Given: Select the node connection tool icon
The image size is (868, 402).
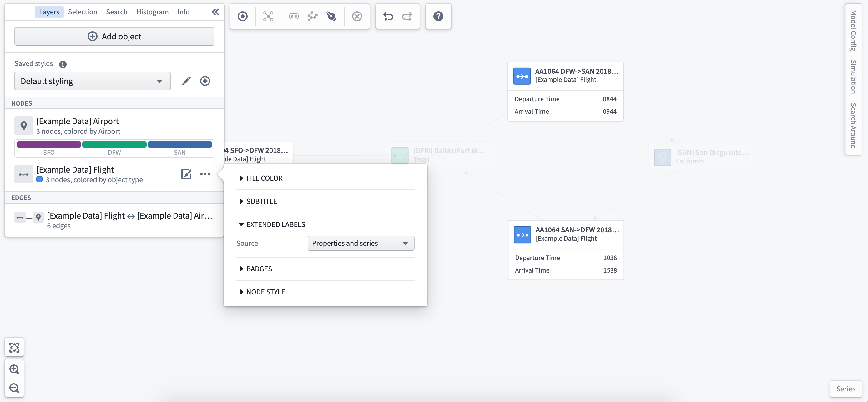Looking at the screenshot, I should click(x=312, y=16).
